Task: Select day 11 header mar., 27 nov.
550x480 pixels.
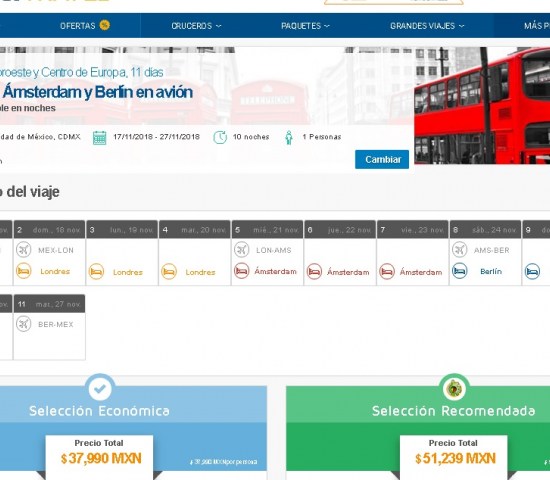Action: point(49,304)
